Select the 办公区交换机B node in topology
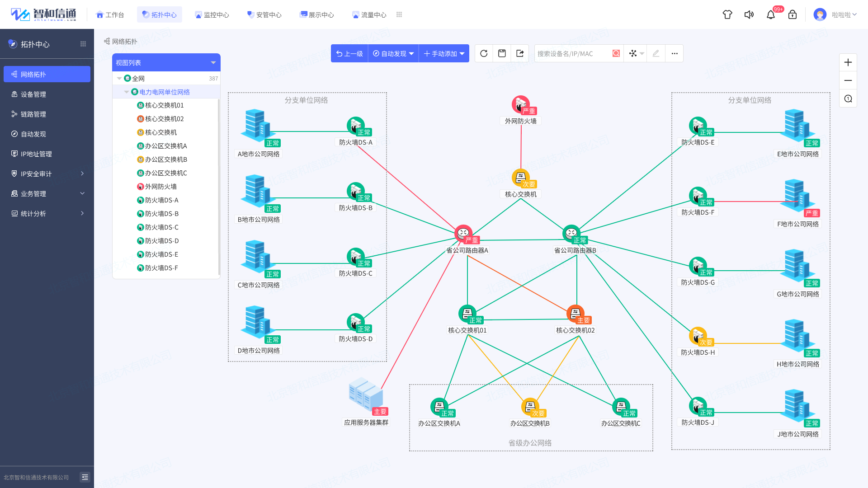Screen dimensions: 868x488 click(530, 407)
